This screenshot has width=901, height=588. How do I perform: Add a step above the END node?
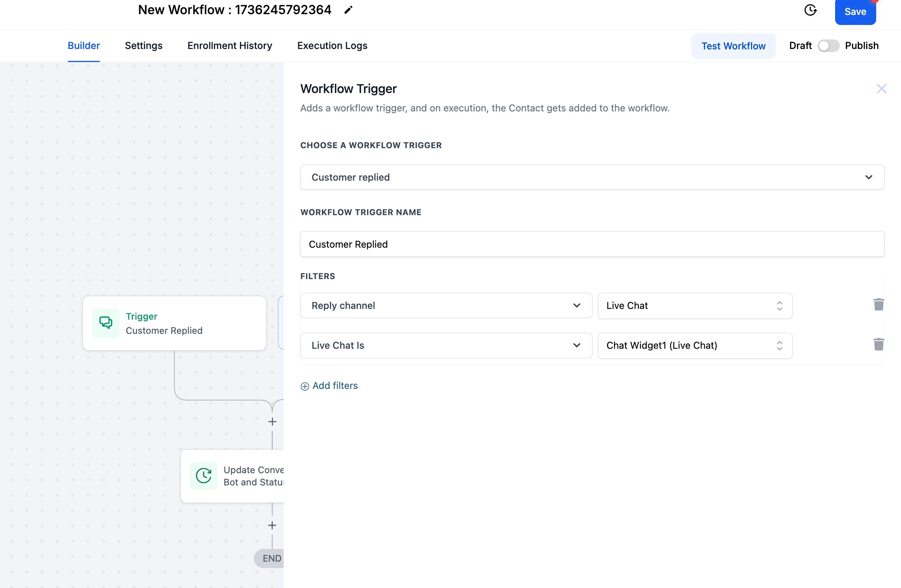click(x=272, y=525)
